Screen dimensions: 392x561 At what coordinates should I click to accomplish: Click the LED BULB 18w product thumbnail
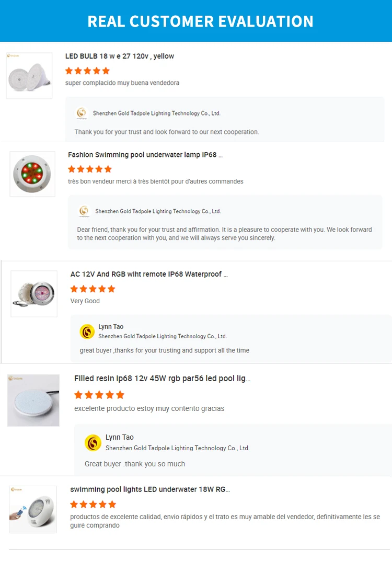(29, 76)
